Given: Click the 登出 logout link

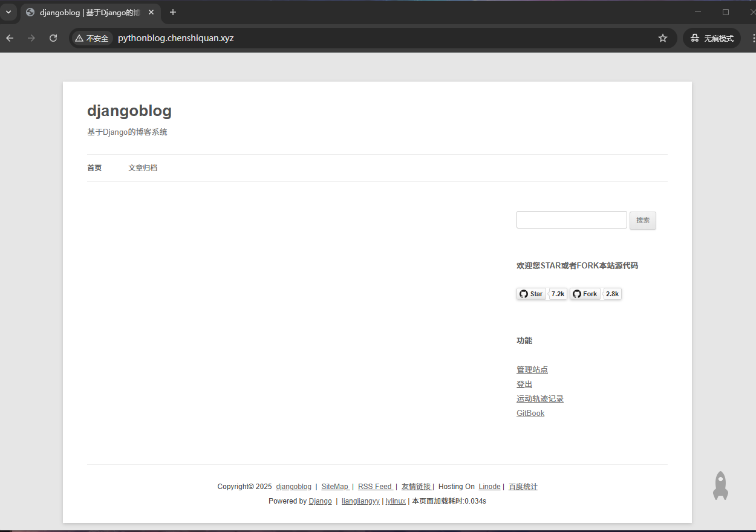Looking at the screenshot, I should tap(524, 384).
